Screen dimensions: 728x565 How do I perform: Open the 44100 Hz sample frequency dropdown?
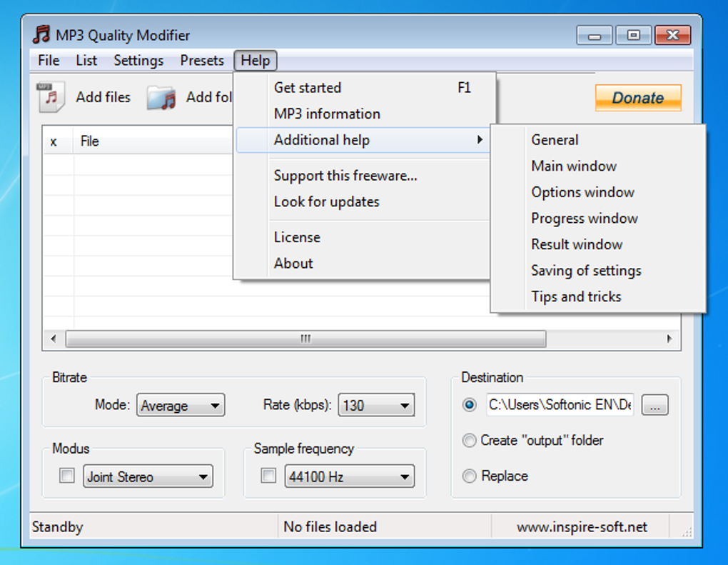(x=350, y=476)
